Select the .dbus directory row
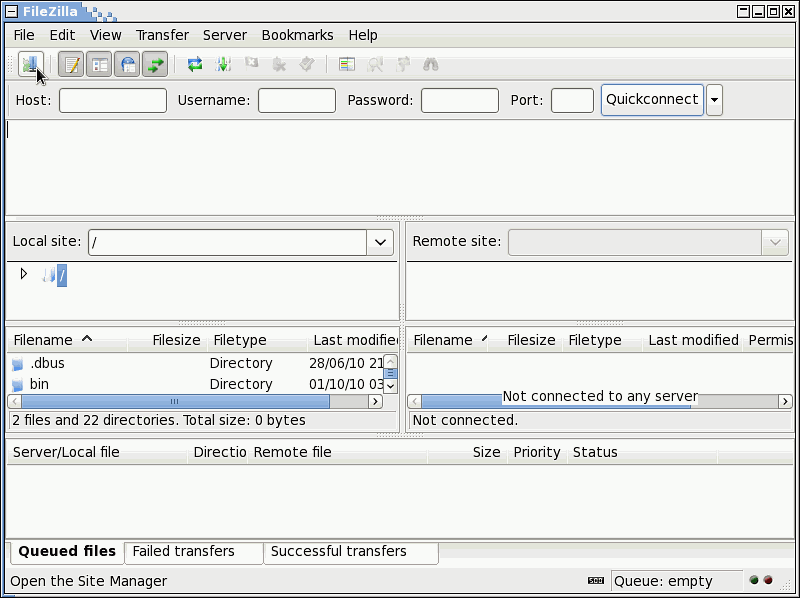The width and height of the screenshot is (800, 598). point(195,364)
